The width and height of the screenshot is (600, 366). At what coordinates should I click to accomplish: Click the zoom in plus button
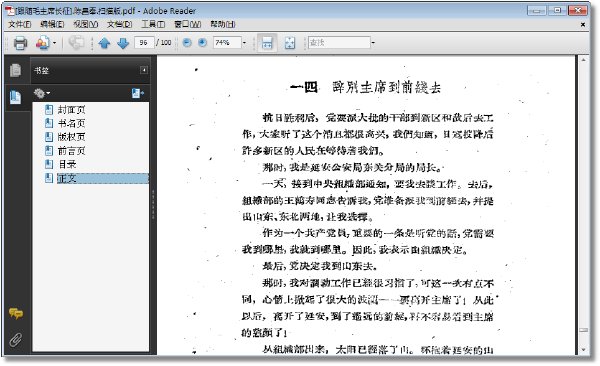point(202,42)
